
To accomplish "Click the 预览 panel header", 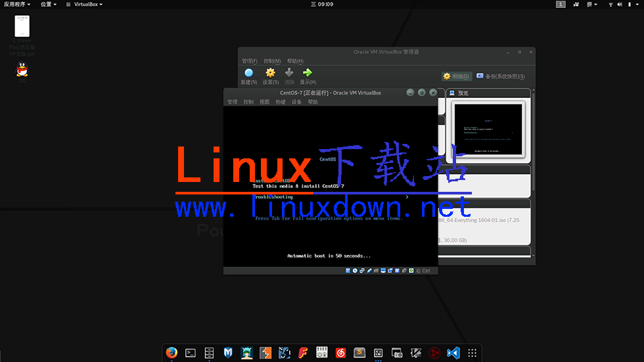I will [489, 93].
